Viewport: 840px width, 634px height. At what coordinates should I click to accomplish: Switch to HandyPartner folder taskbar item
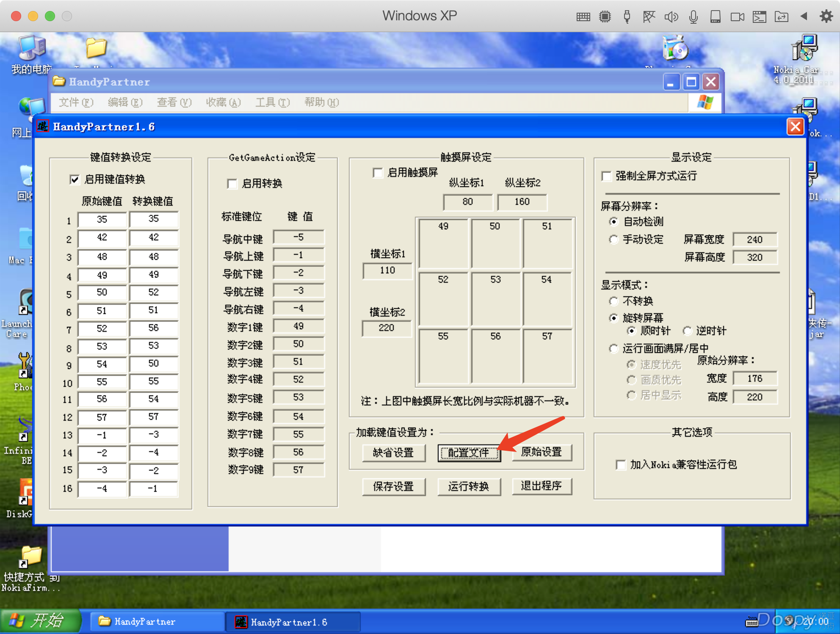click(157, 622)
